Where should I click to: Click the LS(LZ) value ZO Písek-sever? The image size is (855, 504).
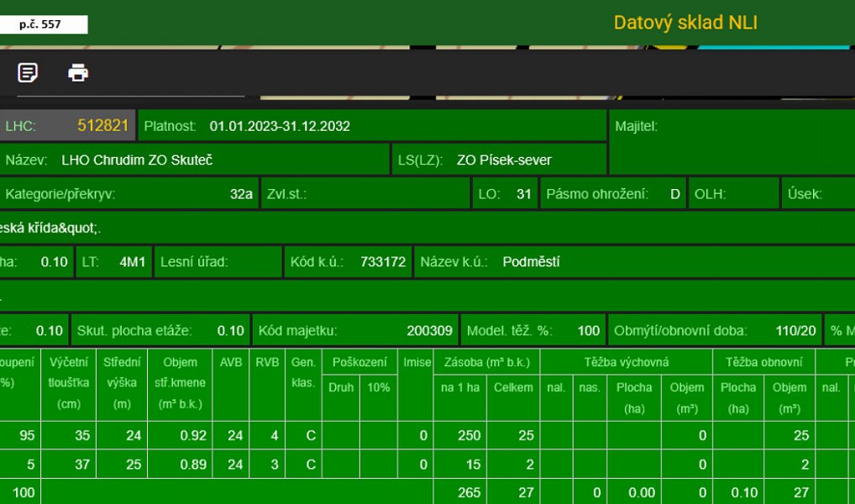505,160
